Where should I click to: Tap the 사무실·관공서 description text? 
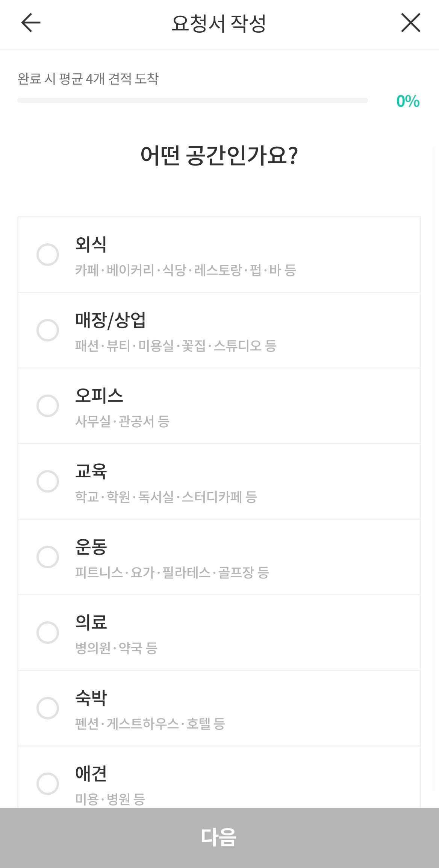(122, 422)
